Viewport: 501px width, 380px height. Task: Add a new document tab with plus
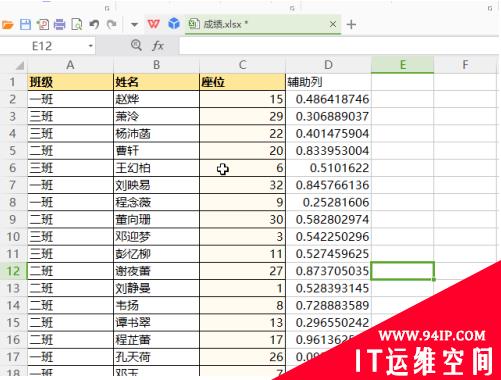[x=351, y=24]
